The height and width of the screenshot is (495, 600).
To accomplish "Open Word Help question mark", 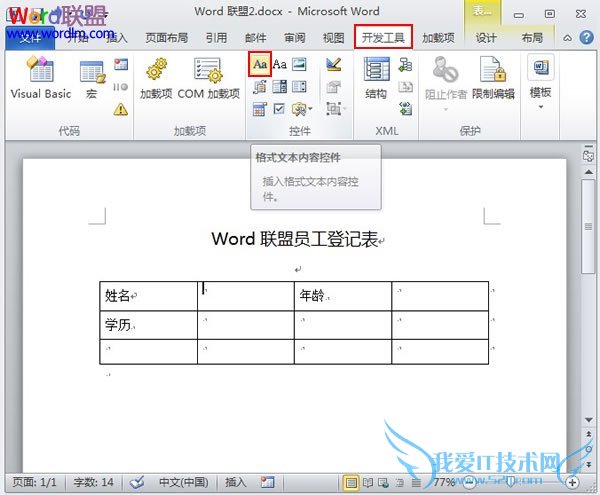I will (586, 37).
